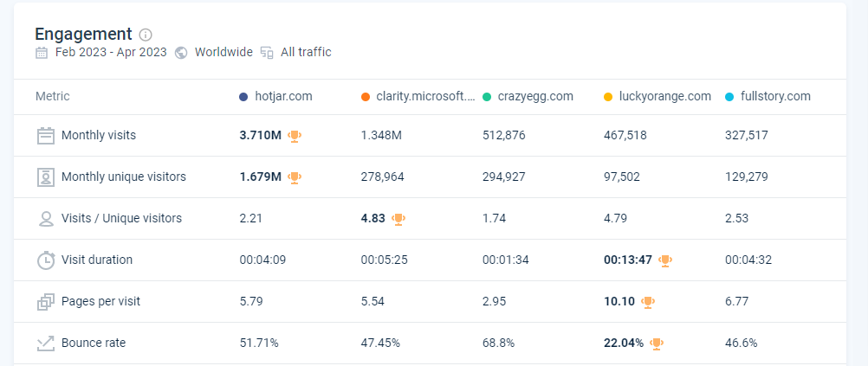Click the 6.77 pages per visit value
This screenshot has height=366, width=868.
pos(737,301)
